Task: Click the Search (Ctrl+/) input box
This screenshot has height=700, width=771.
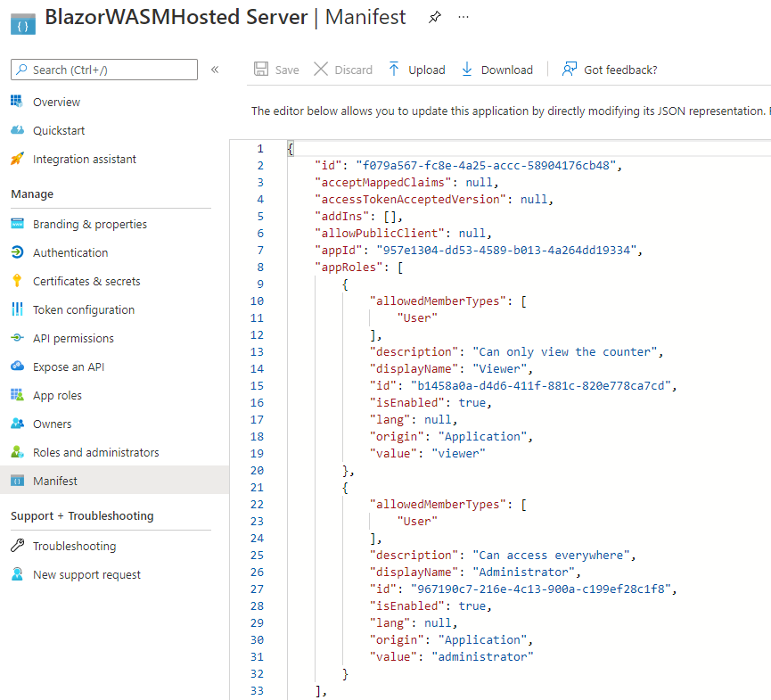Action: 104,70
